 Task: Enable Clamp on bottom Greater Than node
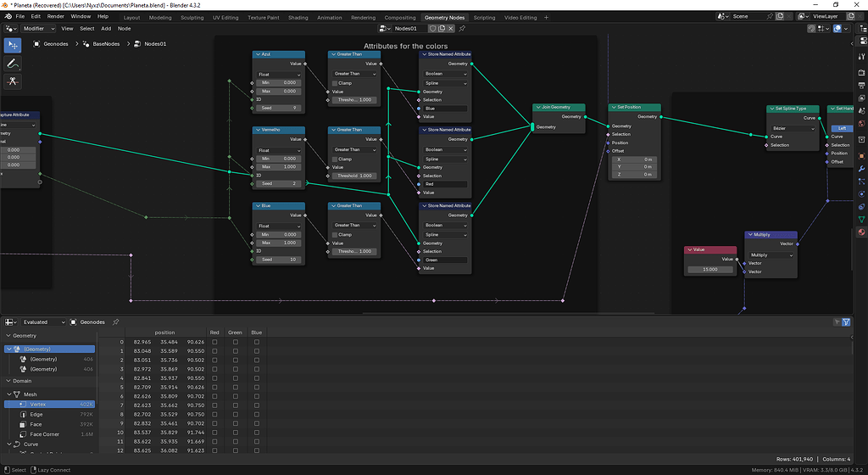click(335, 235)
